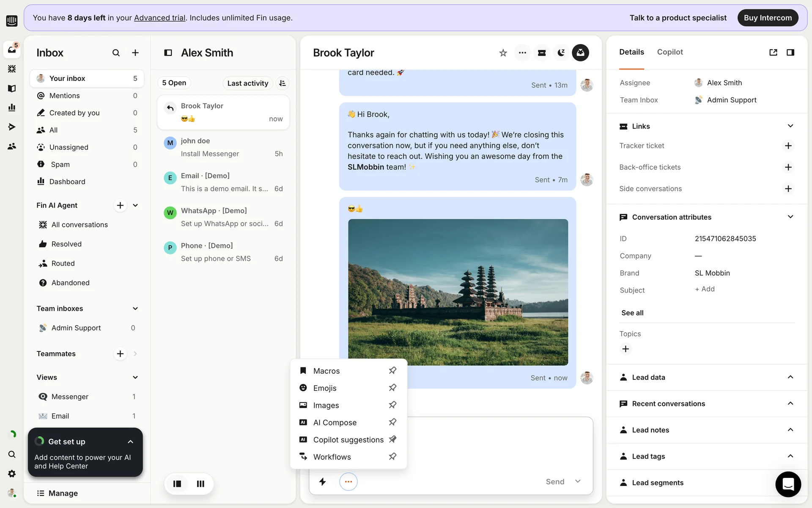Image resolution: width=812 pixels, height=508 pixels.
Task: Open the Advanced trial link
Action: tap(159, 18)
